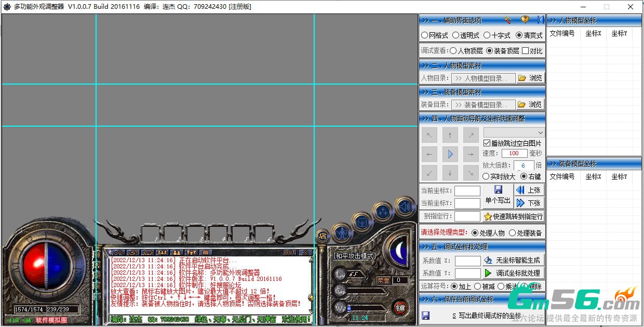This screenshot has height=327, width=644.
Task: Click the OUT button on chat bar
Action: pos(290,252)
